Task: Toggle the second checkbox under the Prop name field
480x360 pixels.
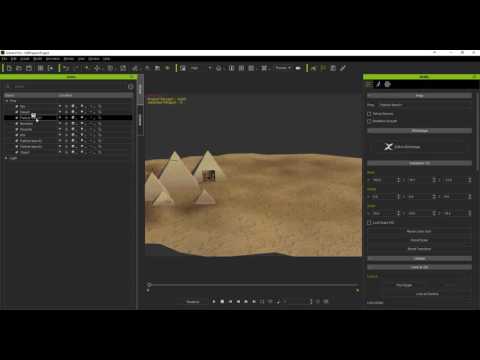Action: [x=369, y=121]
